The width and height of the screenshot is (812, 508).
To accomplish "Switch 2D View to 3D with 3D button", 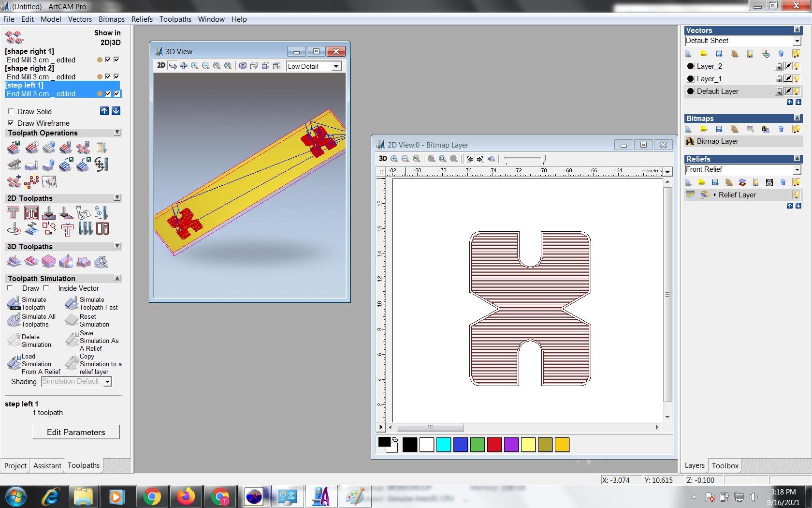I will point(383,158).
